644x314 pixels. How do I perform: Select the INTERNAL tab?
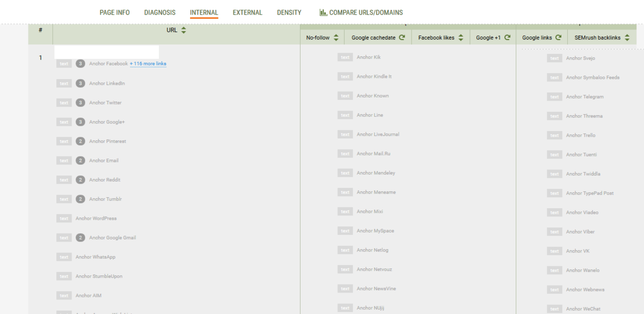click(x=204, y=12)
